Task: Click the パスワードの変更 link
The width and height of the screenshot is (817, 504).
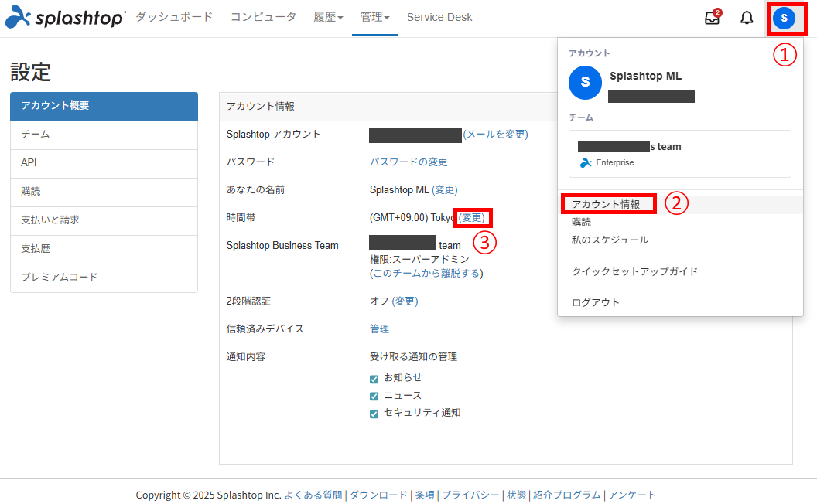Action: pyautogui.click(x=408, y=162)
